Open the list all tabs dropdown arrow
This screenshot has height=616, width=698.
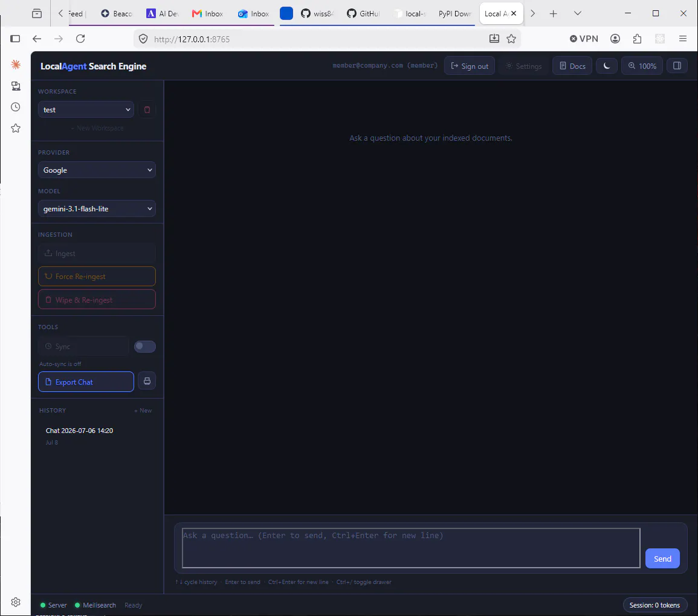click(577, 13)
